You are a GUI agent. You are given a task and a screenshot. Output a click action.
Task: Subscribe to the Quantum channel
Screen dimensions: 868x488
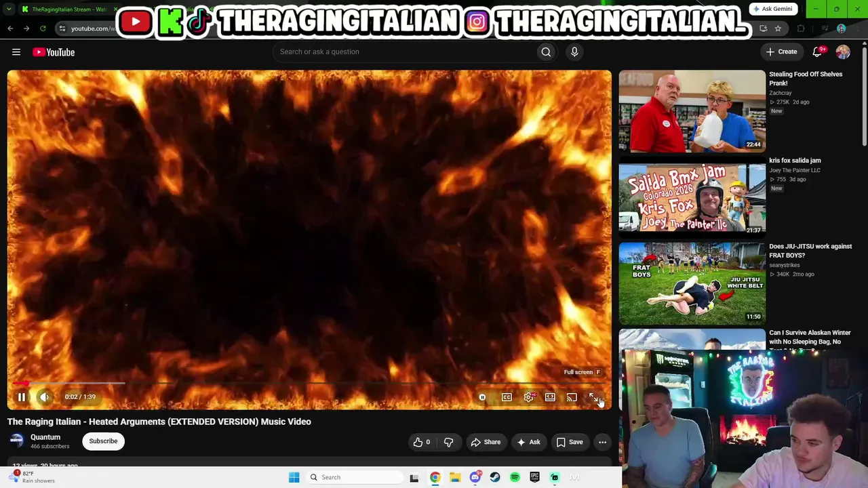pyautogui.click(x=103, y=441)
